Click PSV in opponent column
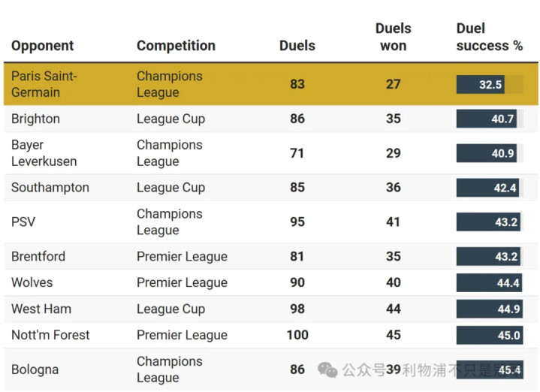This screenshot has height=392, width=540. point(23,222)
